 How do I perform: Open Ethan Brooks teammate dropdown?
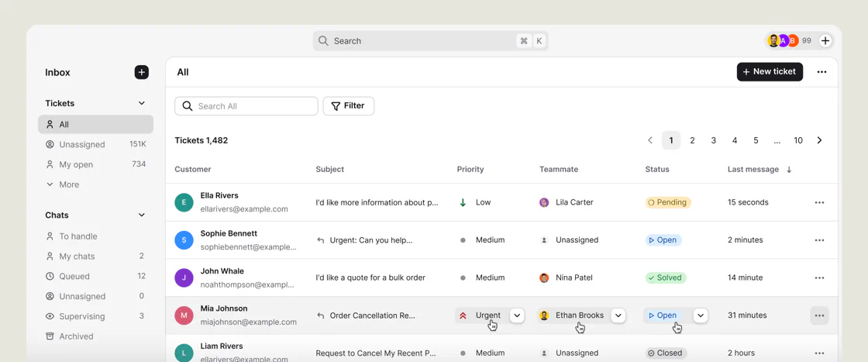coord(619,315)
